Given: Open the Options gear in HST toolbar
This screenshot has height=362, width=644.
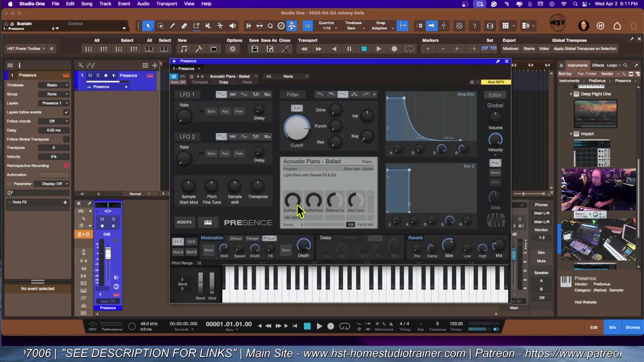Looking at the screenshot, I should 232,49.
